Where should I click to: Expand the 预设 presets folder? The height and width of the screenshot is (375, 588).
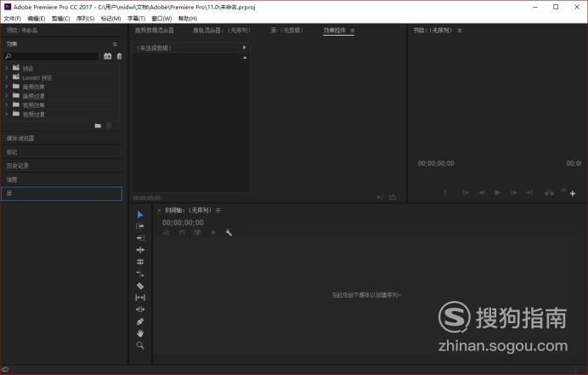7,68
